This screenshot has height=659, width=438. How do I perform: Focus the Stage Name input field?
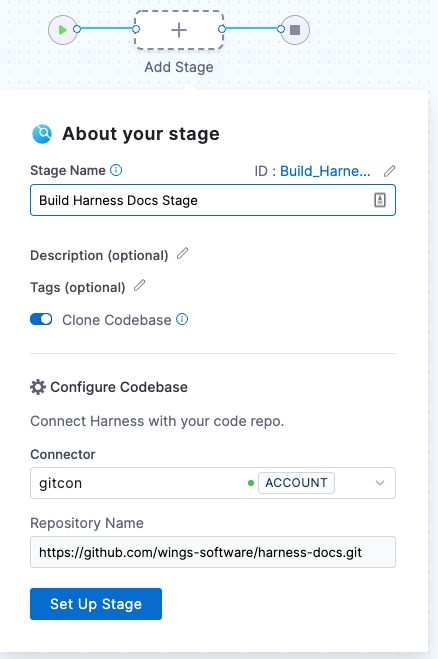pos(213,200)
